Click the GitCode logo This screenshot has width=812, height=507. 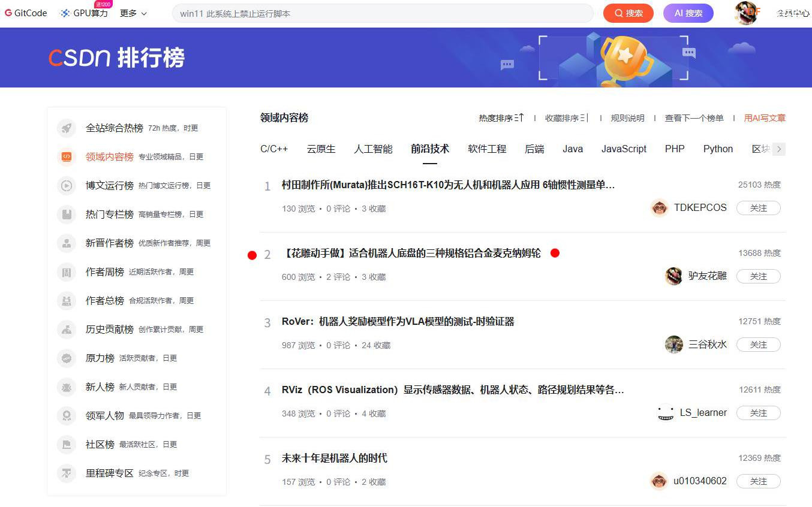tap(25, 12)
